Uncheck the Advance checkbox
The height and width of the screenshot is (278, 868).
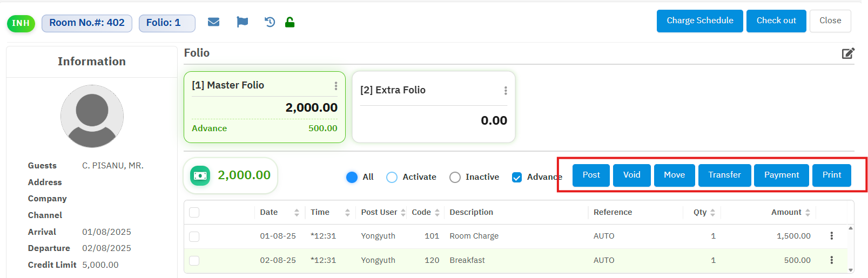tap(517, 177)
